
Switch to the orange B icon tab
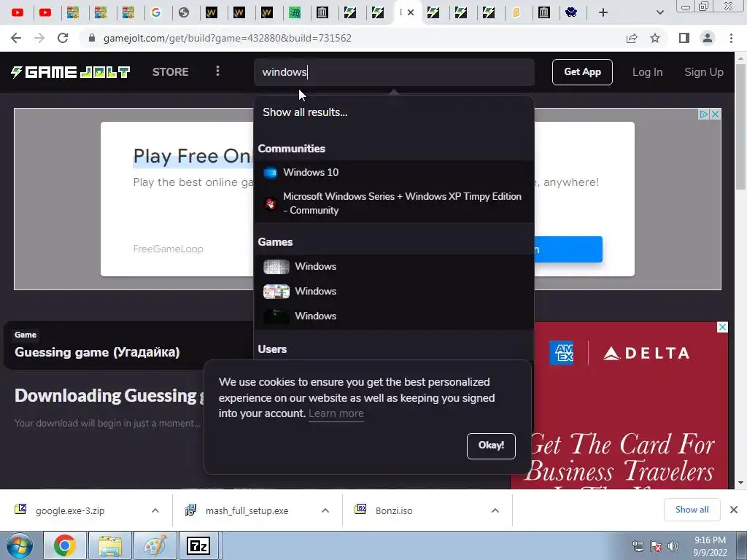tap(516, 12)
